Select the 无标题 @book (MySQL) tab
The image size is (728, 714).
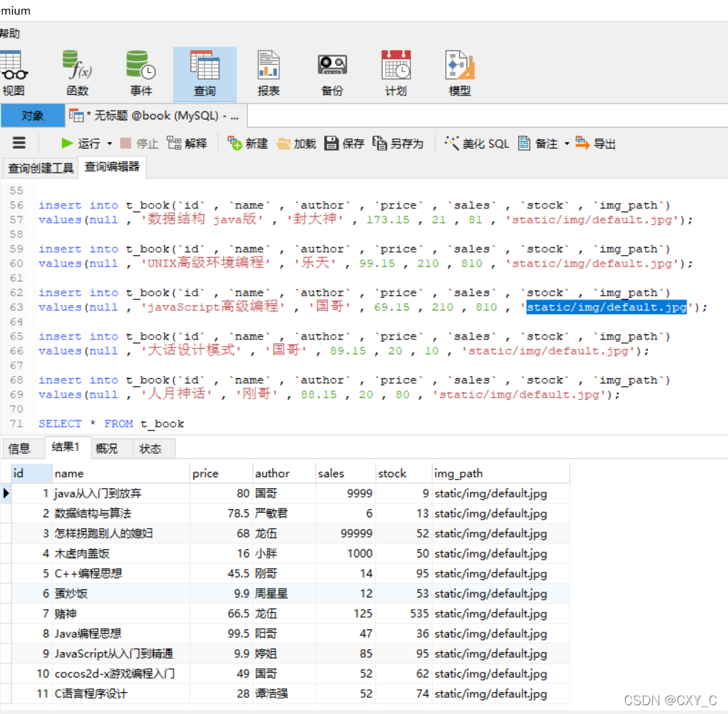click(155, 116)
